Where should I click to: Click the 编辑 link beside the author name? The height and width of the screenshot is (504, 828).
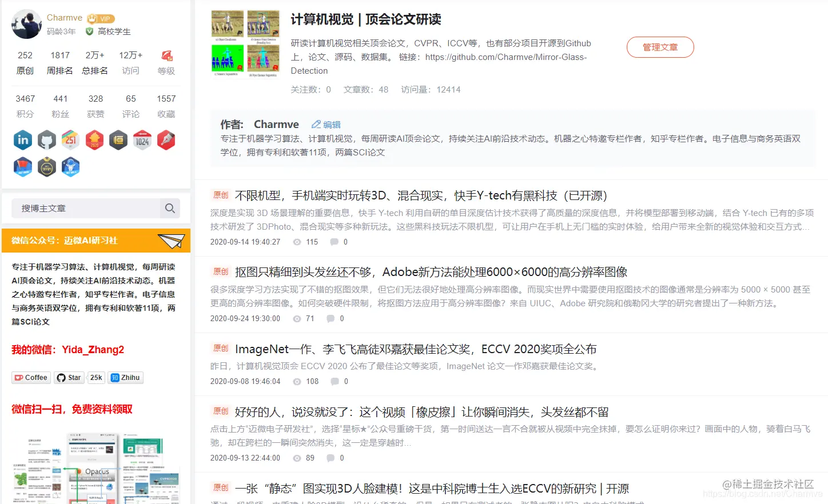[x=326, y=124]
